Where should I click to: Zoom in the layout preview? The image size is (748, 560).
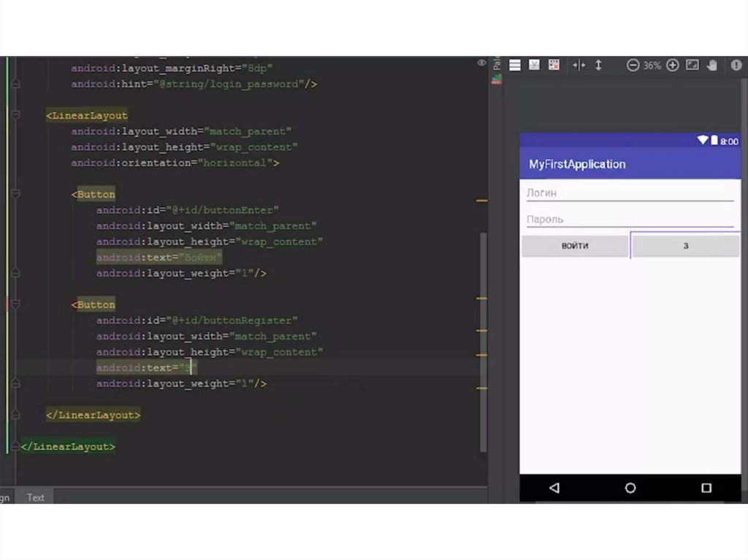point(673,65)
